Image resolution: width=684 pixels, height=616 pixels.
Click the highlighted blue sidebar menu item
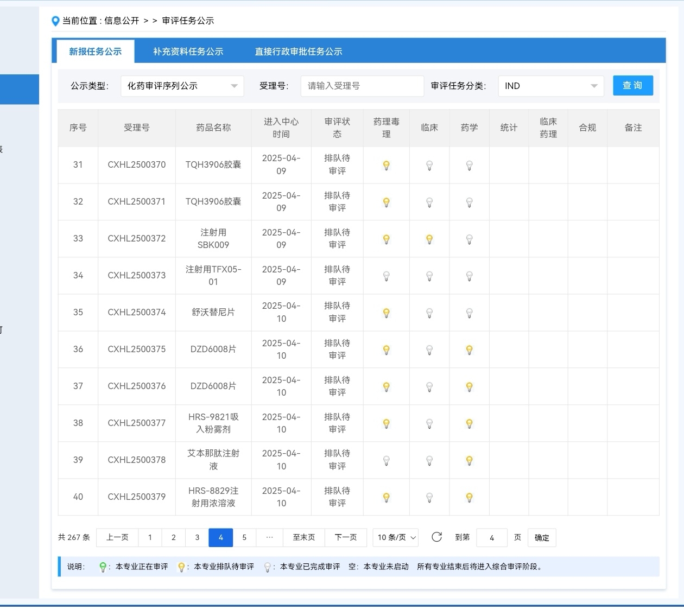coord(20,90)
